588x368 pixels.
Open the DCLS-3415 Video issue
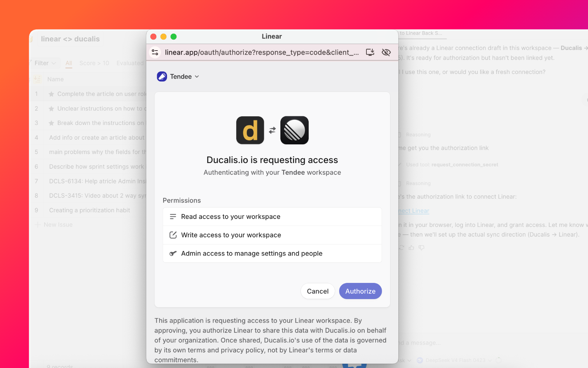[x=98, y=196]
